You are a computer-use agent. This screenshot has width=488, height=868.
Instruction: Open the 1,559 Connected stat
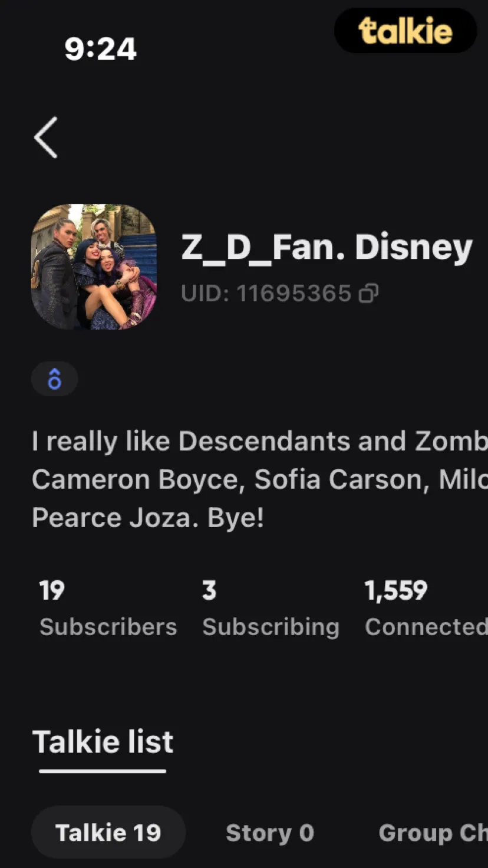tap(426, 608)
